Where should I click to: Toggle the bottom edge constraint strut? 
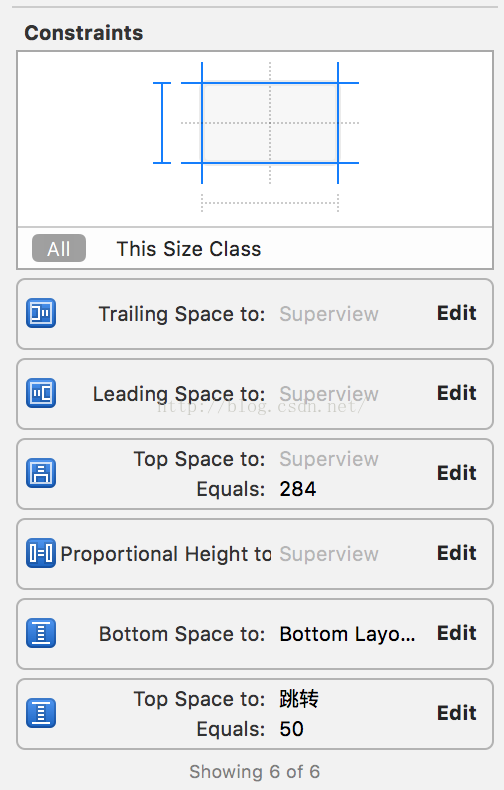pyautogui.click(x=270, y=163)
